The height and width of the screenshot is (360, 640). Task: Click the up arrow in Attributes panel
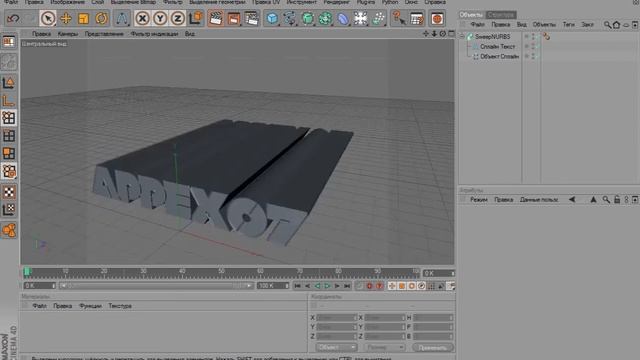click(593, 200)
